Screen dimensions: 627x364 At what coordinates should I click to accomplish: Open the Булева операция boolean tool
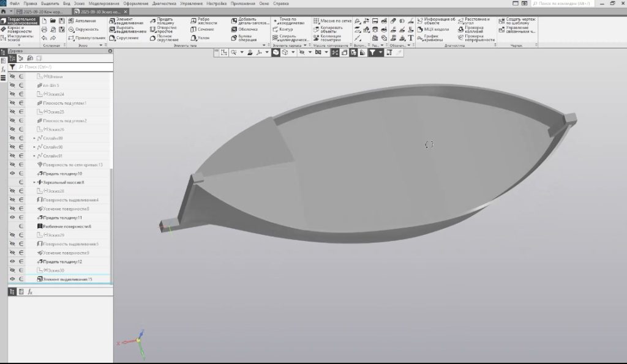(247, 38)
